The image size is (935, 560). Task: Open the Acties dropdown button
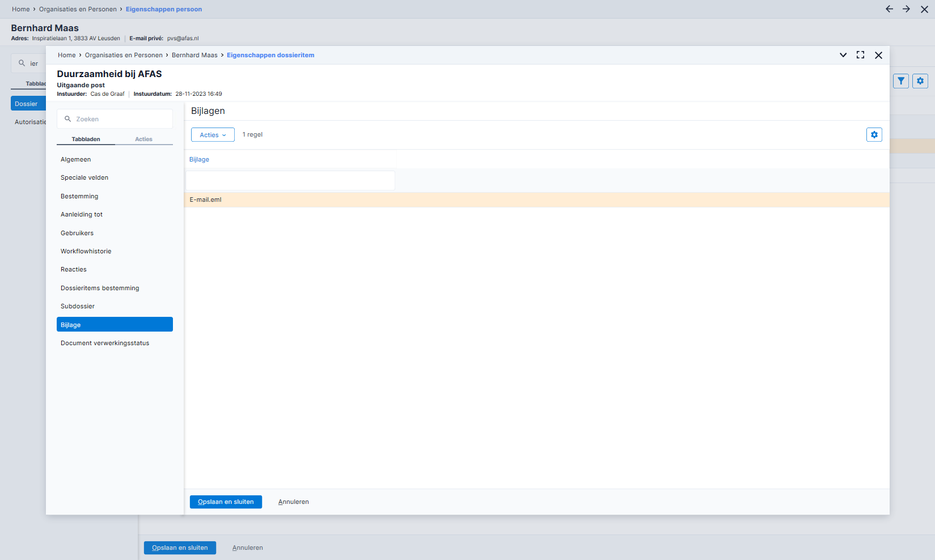(213, 135)
